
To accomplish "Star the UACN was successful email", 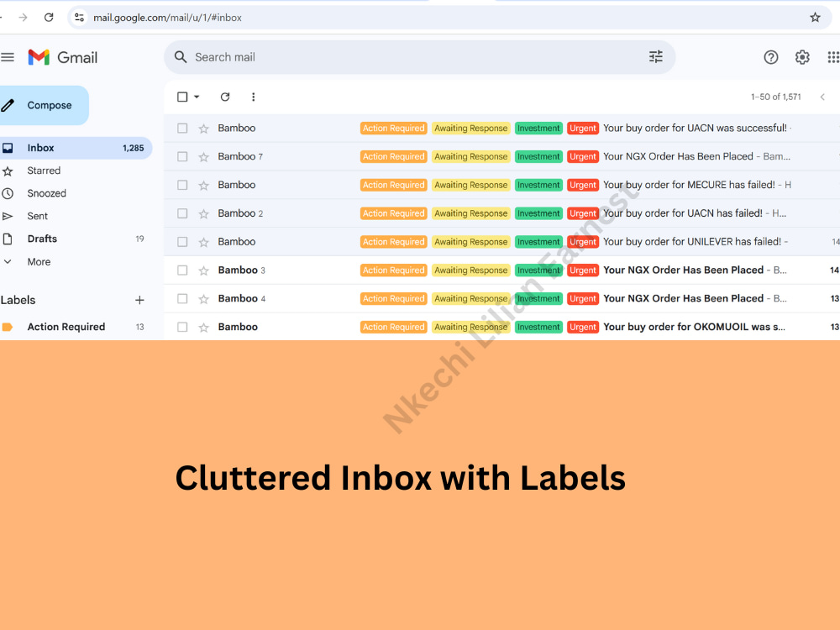I will pos(203,129).
